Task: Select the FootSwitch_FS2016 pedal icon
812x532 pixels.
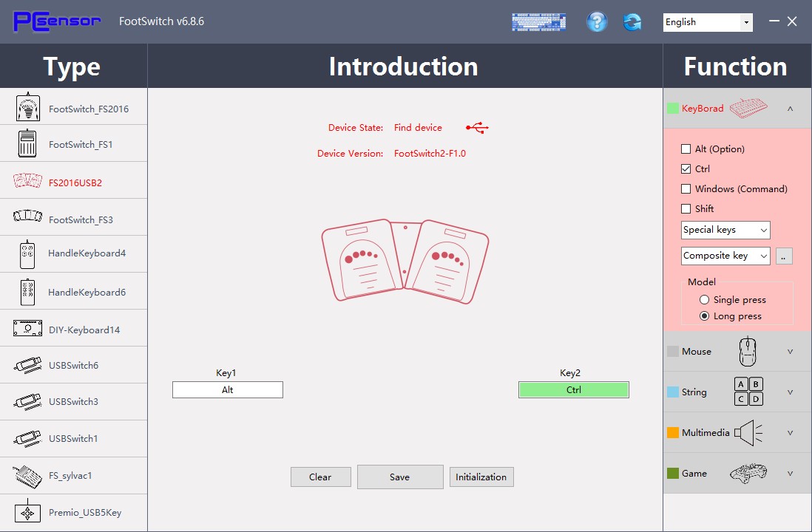Action: click(28, 107)
